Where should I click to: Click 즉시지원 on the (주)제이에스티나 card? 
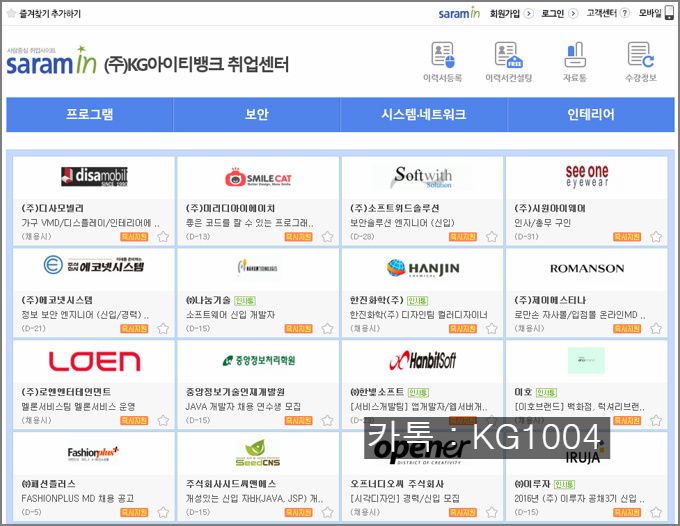pos(627,329)
